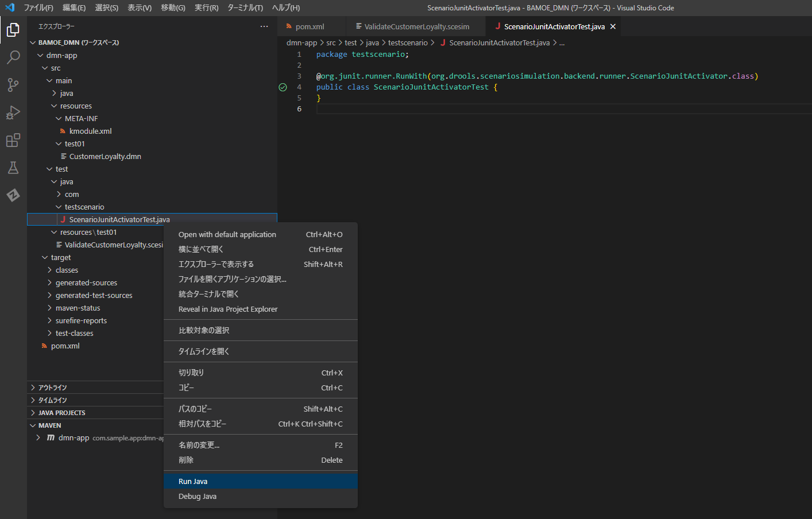This screenshot has width=812, height=519.
Task: Open the ターミナル(T) menu
Action: click(x=245, y=7)
